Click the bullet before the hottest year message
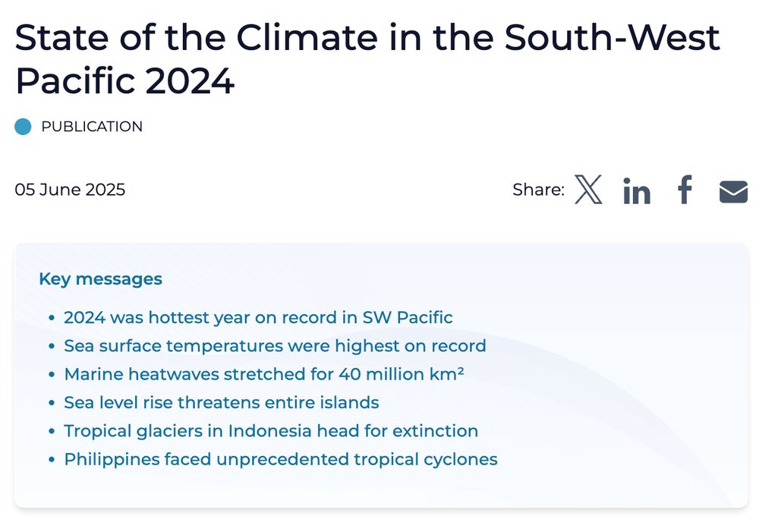 click(x=52, y=318)
